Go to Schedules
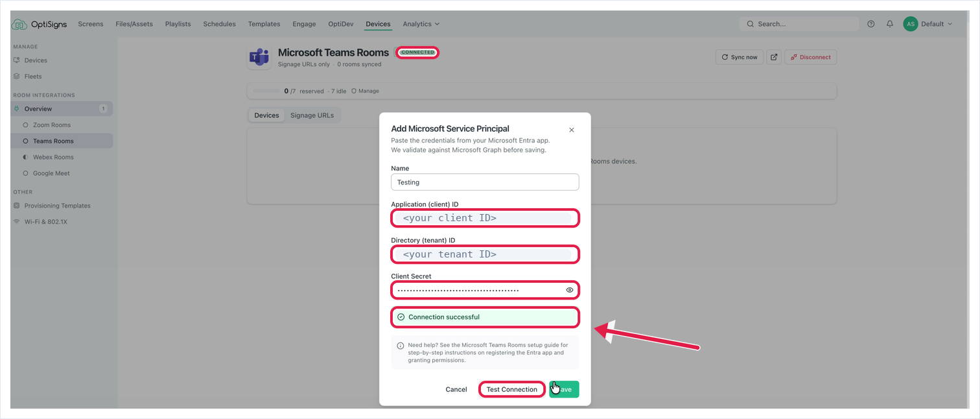The height and width of the screenshot is (419, 980). point(220,24)
